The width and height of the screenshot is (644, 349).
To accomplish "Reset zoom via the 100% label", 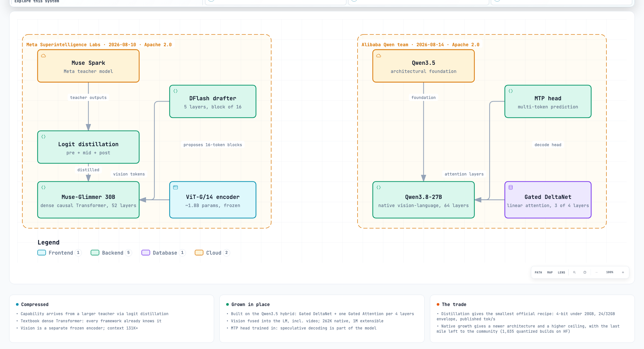I will [609, 272].
